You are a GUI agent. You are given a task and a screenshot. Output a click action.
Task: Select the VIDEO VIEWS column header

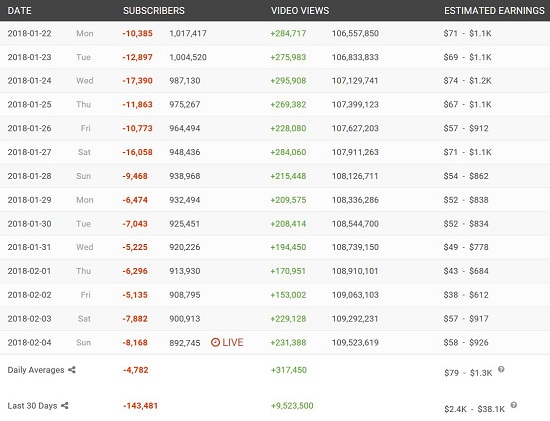coord(300,11)
